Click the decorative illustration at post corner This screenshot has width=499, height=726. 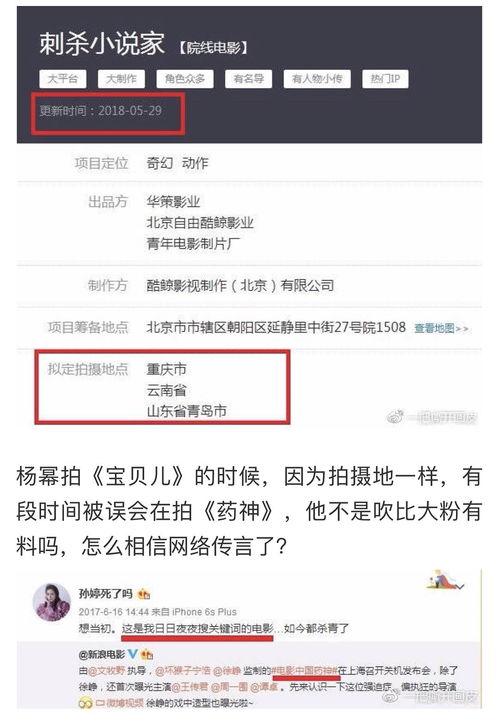click(445, 579)
